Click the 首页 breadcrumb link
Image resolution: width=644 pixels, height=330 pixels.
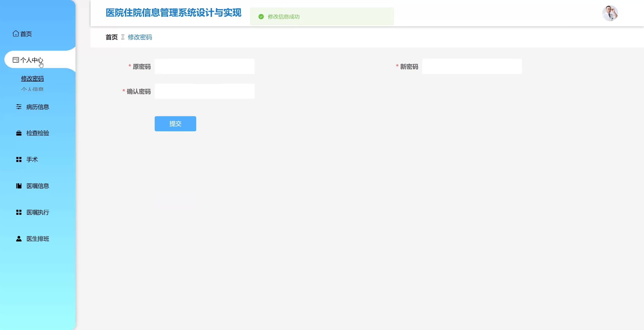coord(111,37)
